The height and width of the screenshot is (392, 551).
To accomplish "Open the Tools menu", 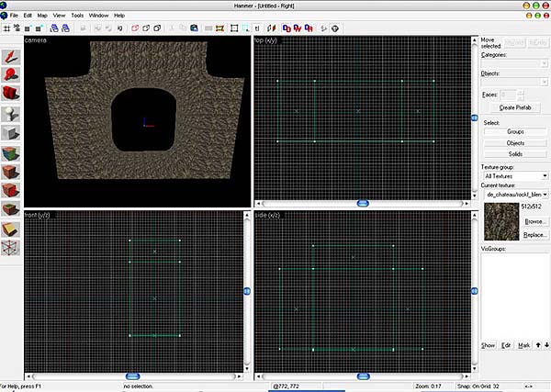I will tap(77, 16).
